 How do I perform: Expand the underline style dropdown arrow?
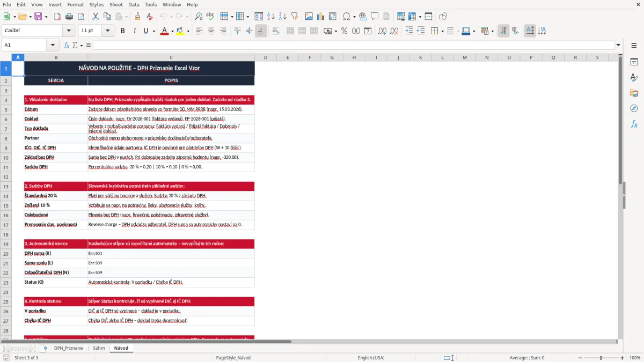(154, 31)
